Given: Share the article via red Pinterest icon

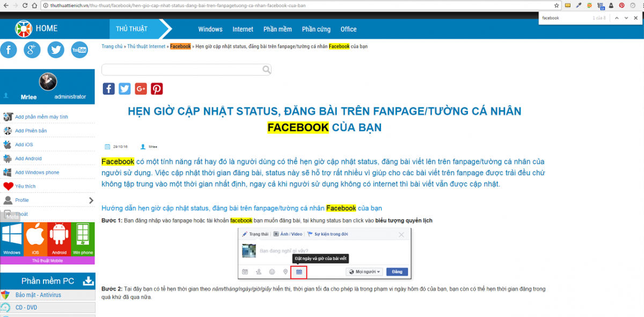Looking at the screenshot, I should pyautogui.click(x=157, y=89).
